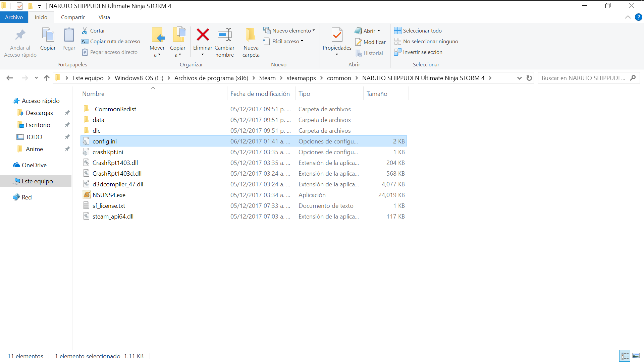Open Escritorio in the sidebar

click(x=38, y=125)
